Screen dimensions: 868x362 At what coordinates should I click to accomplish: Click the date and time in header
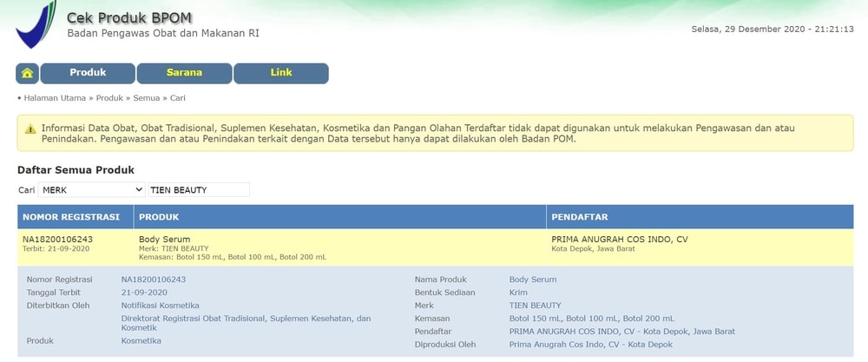click(773, 29)
